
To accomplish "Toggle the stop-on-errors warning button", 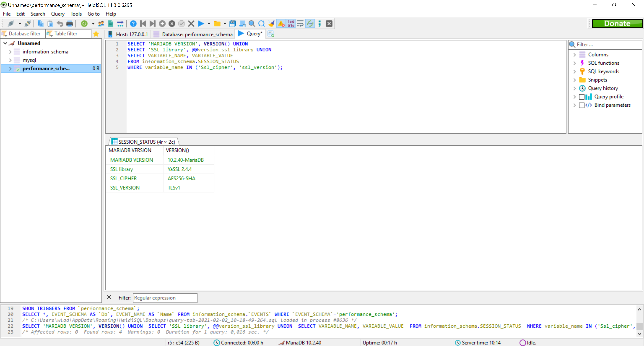I will coord(281,24).
